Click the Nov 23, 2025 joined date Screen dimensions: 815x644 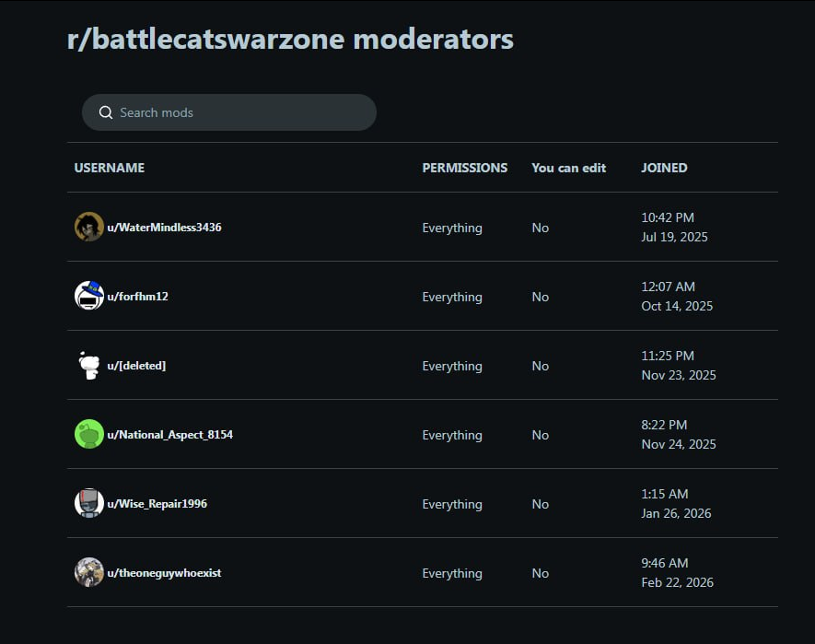(x=679, y=376)
